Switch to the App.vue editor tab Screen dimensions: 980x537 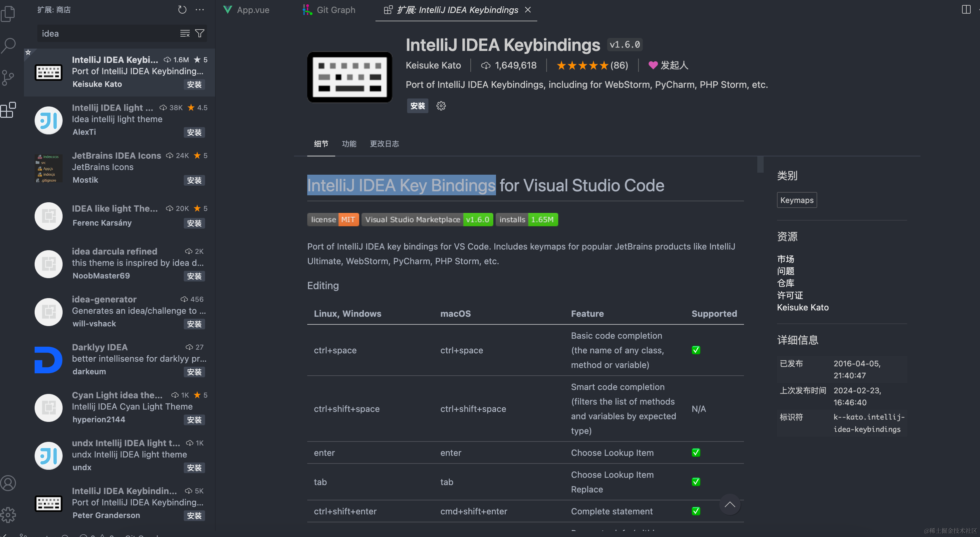coord(252,10)
